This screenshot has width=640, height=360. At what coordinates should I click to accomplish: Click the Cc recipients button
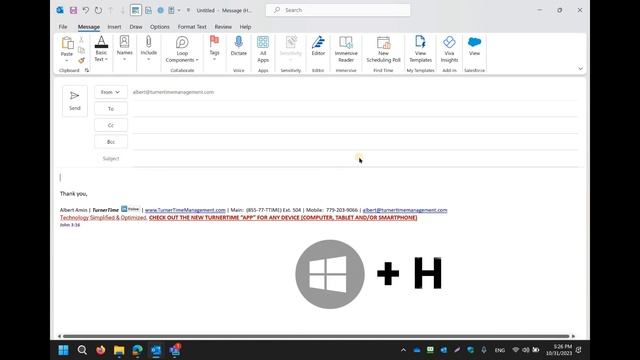tap(111, 125)
